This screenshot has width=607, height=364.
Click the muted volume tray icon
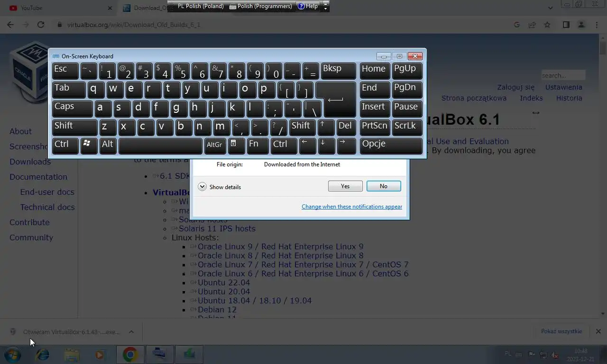pyautogui.click(x=554, y=355)
